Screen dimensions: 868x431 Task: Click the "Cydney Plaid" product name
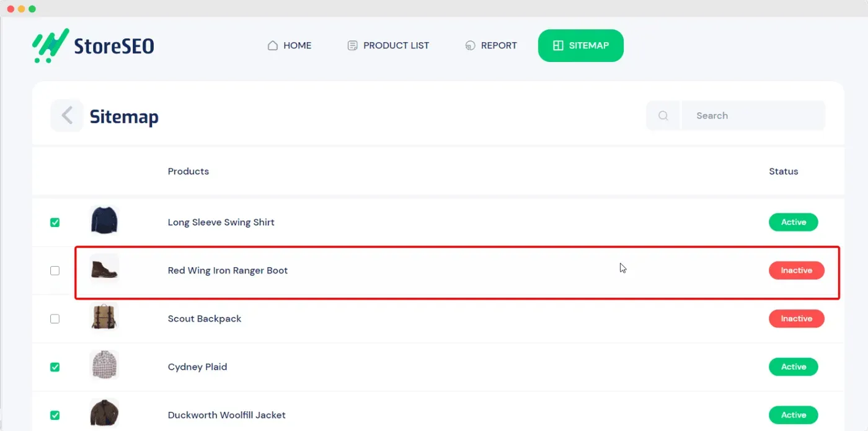tap(198, 367)
